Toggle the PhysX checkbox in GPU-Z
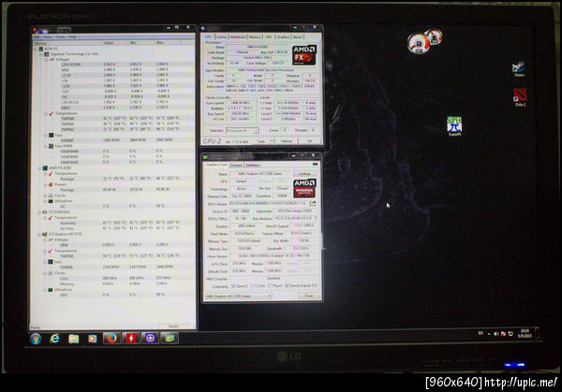The height and width of the screenshot is (392, 562). tap(270, 286)
